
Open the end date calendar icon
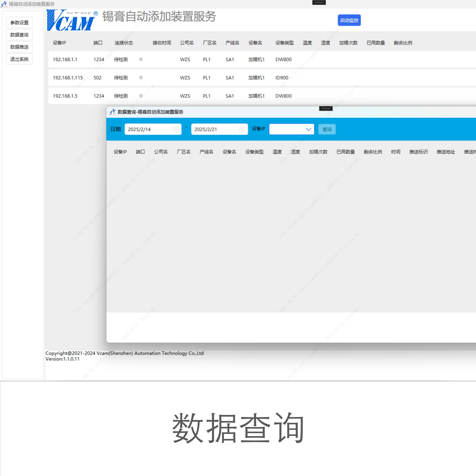click(242, 129)
